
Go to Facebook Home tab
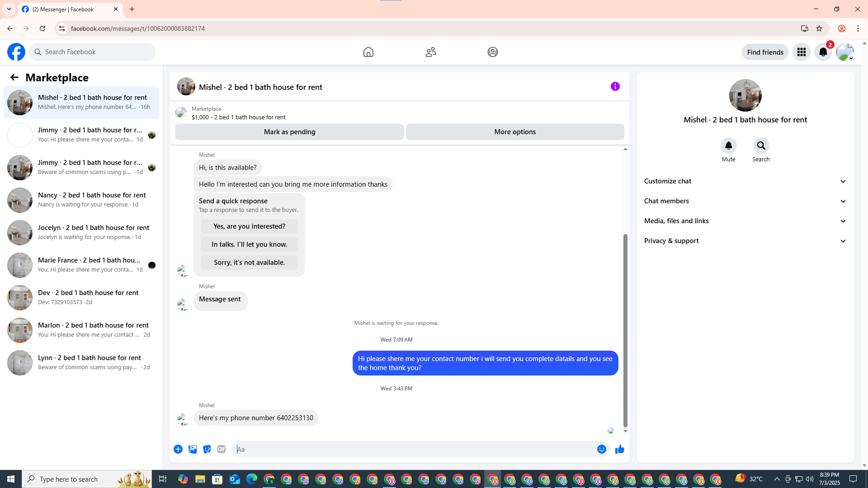tap(368, 52)
